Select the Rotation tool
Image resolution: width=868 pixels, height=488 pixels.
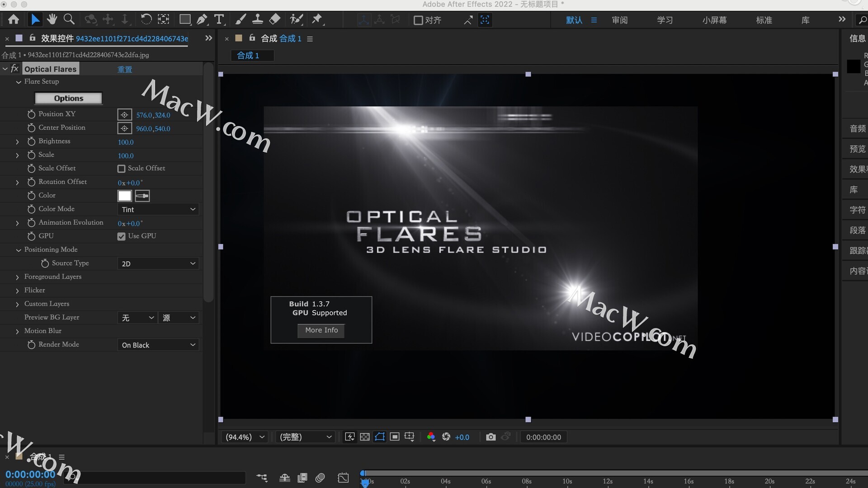(x=146, y=19)
